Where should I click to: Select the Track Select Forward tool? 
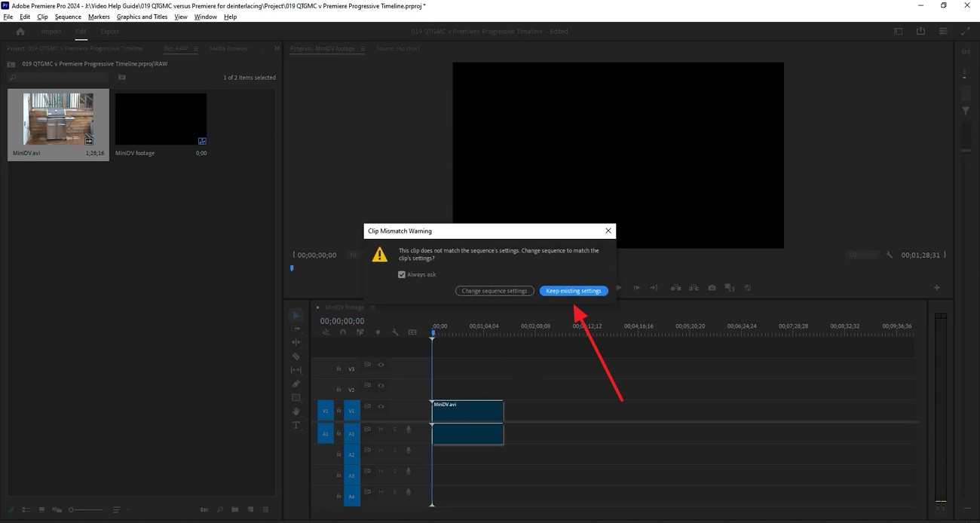pyautogui.click(x=296, y=329)
